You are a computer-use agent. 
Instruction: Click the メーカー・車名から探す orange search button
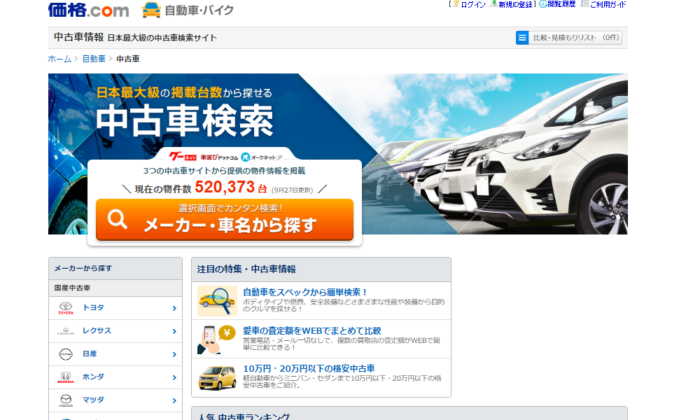click(x=225, y=220)
